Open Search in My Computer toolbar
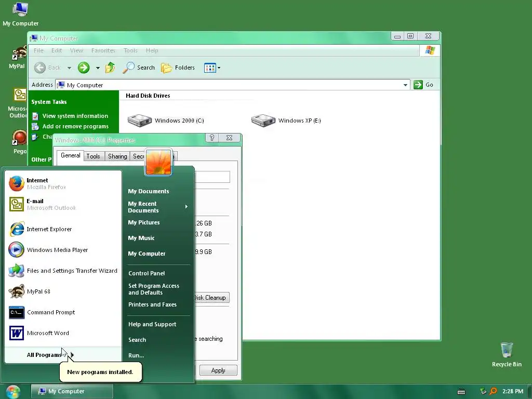The width and height of the screenshot is (532, 399). click(x=138, y=68)
